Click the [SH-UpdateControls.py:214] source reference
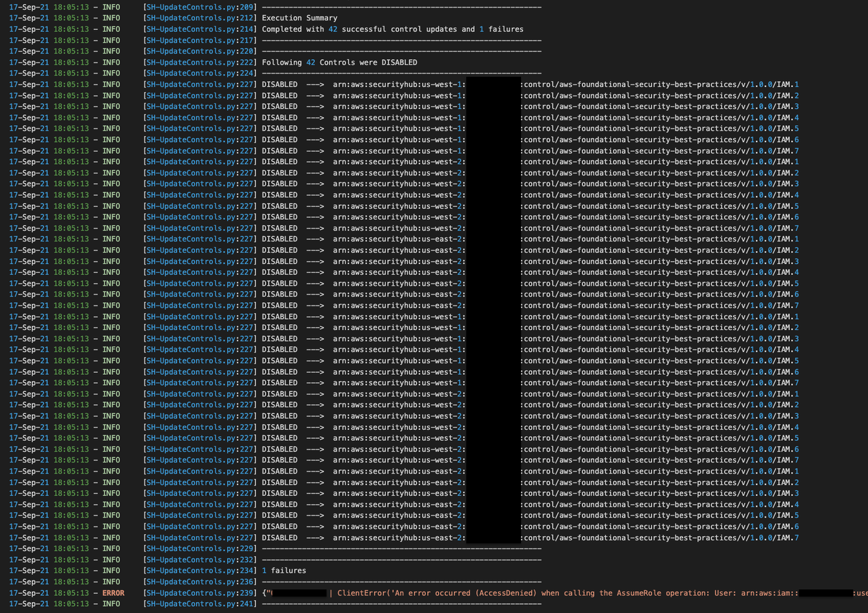 pyautogui.click(x=200, y=29)
